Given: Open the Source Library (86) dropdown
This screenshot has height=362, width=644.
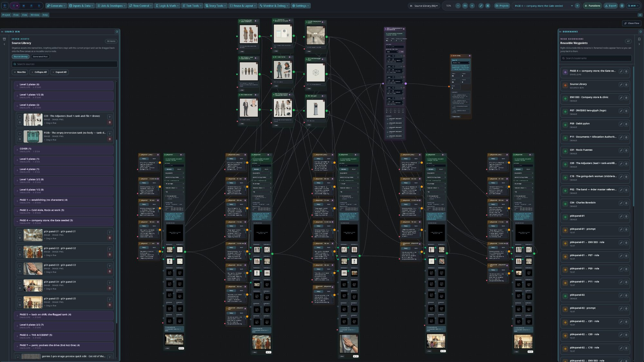Looking at the screenshot, I should click(424, 6).
